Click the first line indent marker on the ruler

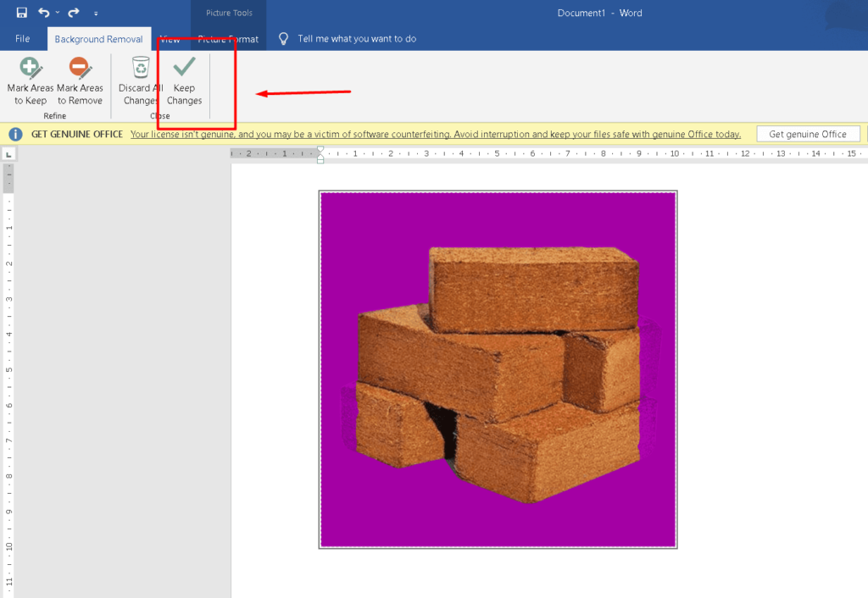coord(320,150)
